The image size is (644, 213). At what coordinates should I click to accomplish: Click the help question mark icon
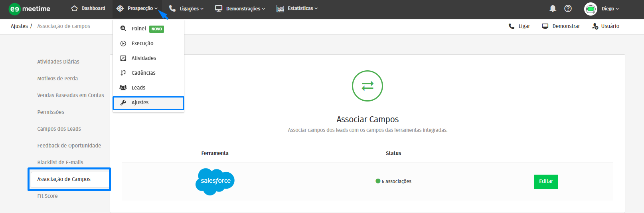[568, 8]
